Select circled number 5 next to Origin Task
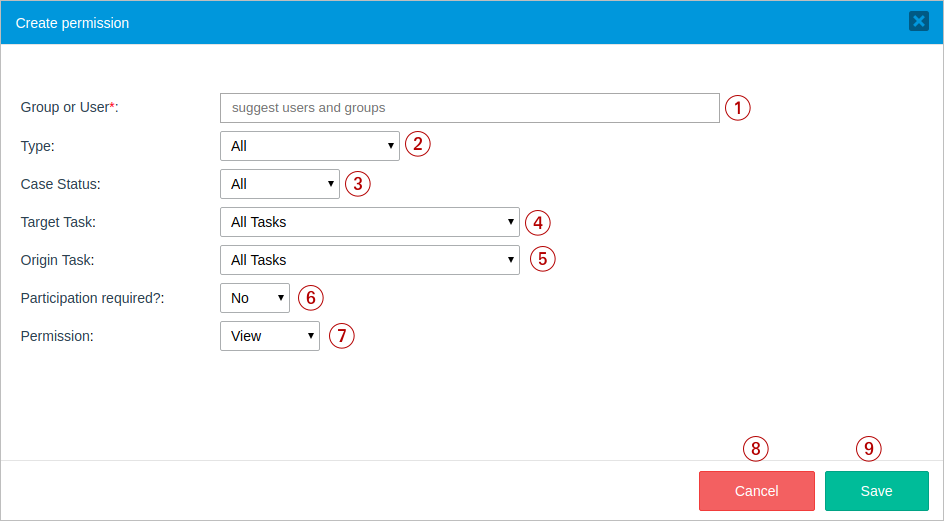 pyautogui.click(x=542, y=259)
